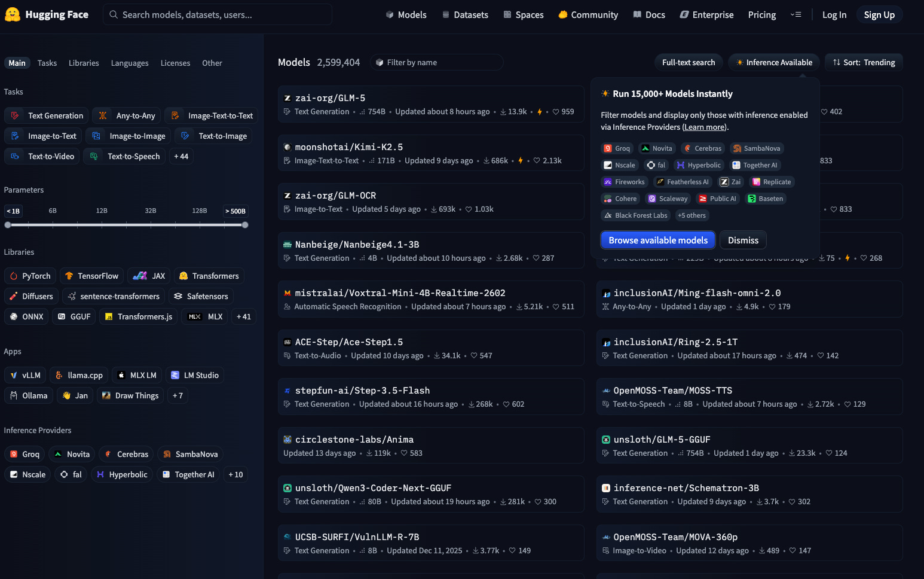924x579 pixels.
Task: Click the Featherless AI provider chip
Action: coord(682,182)
